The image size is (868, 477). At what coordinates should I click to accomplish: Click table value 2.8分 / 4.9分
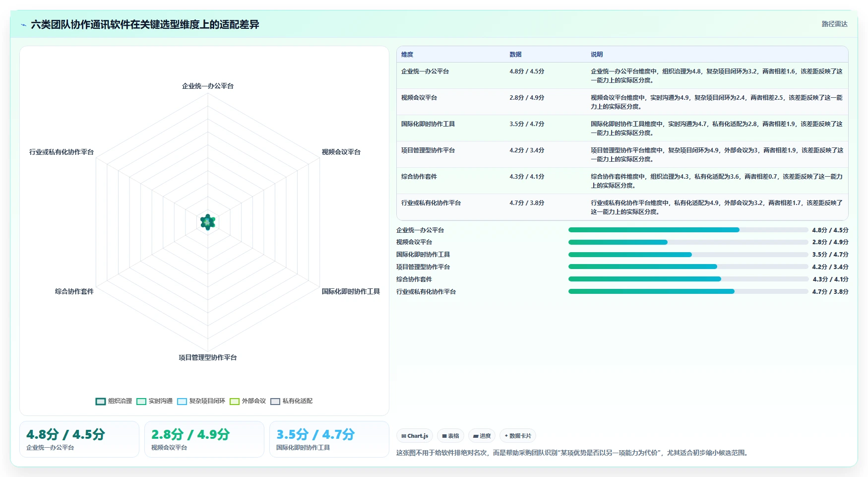tap(527, 98)
